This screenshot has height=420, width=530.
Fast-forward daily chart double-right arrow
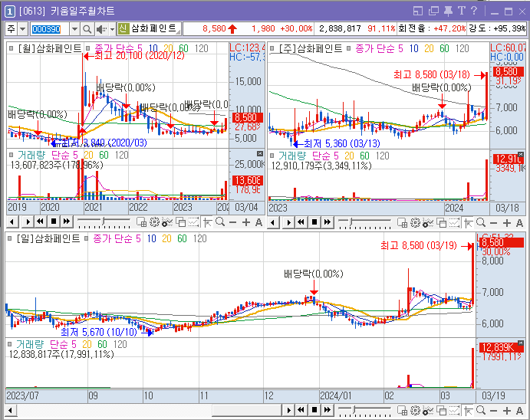pos(328,410)
